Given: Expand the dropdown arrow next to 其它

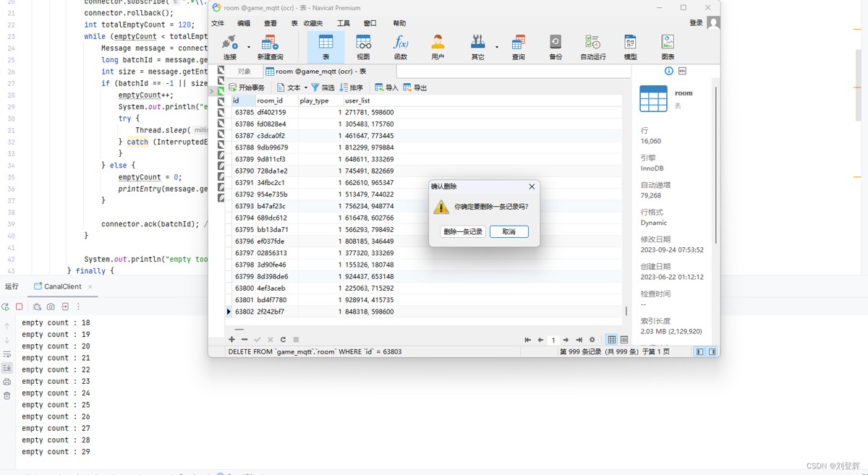Looking at the screenshot, I should pyautogui.click(x=497, y=48).
